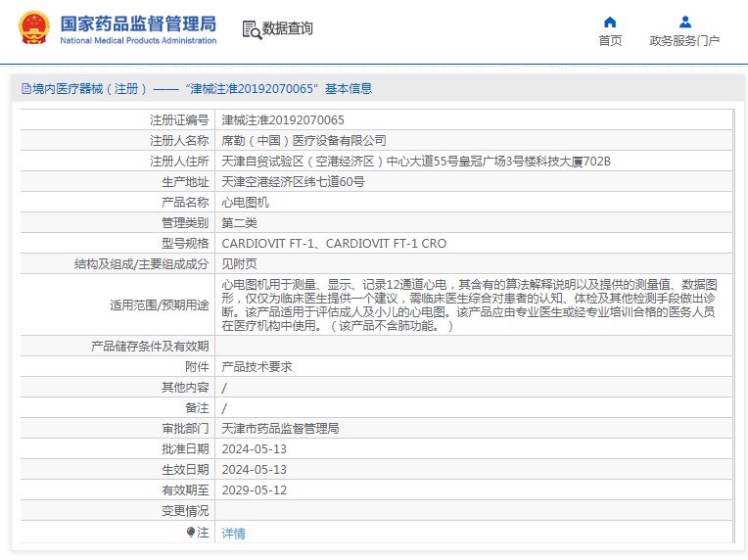Click the 审批部门 label
Screen dimensions: 748x560
pyautogui.click(x=185, y=429)
